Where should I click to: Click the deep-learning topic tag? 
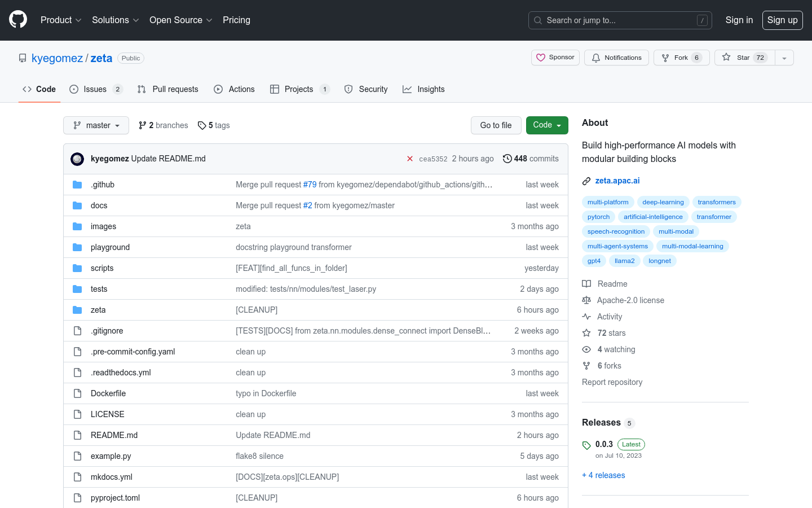coord(663,202)
